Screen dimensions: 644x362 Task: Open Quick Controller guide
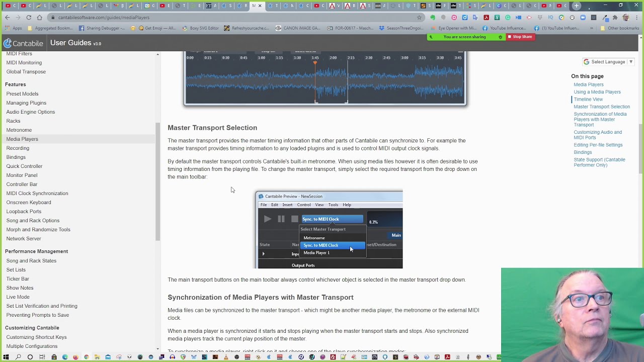[25, 166]
